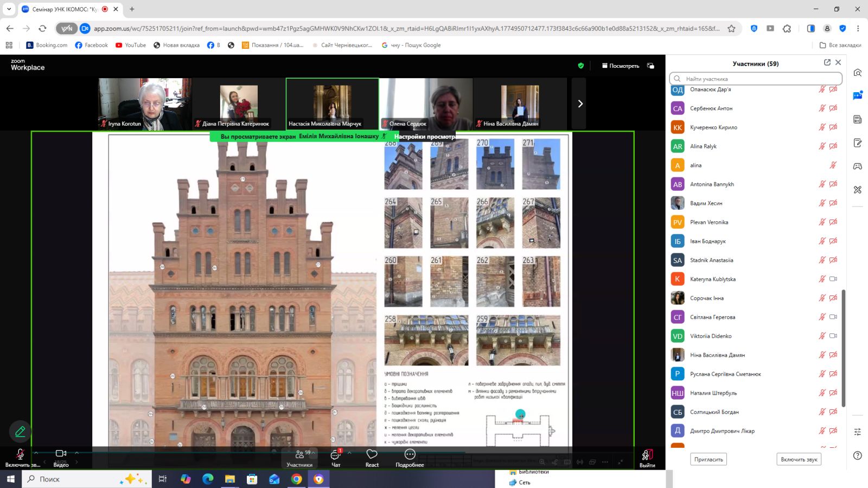Click the Найти участника search field
Image resolution: width=868 pixels, height=488 pixels.
coord(755,79)
